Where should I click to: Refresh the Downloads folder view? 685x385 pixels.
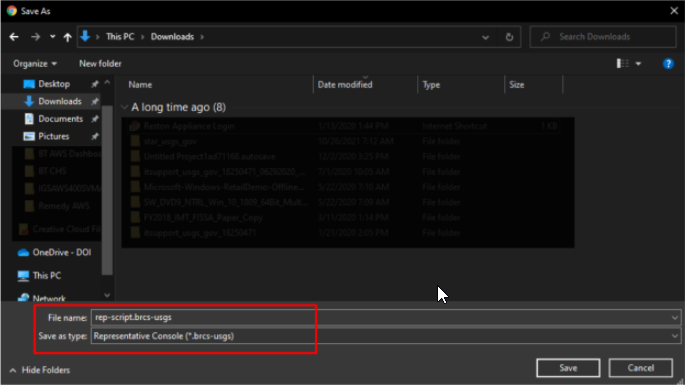509,37
